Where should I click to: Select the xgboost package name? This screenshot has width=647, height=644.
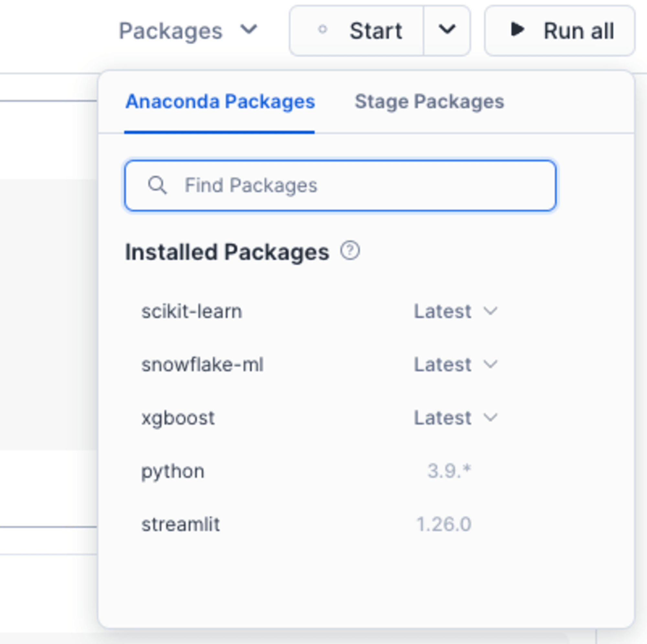point(178,418)
